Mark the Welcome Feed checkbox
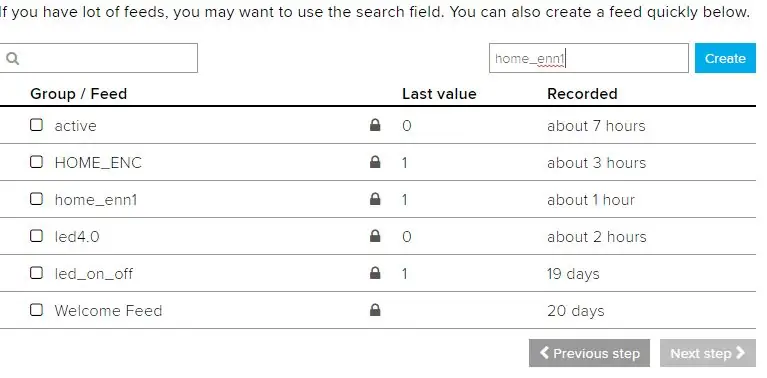The height and width of the screenshot is (378, 767). (x=36, y=310)
